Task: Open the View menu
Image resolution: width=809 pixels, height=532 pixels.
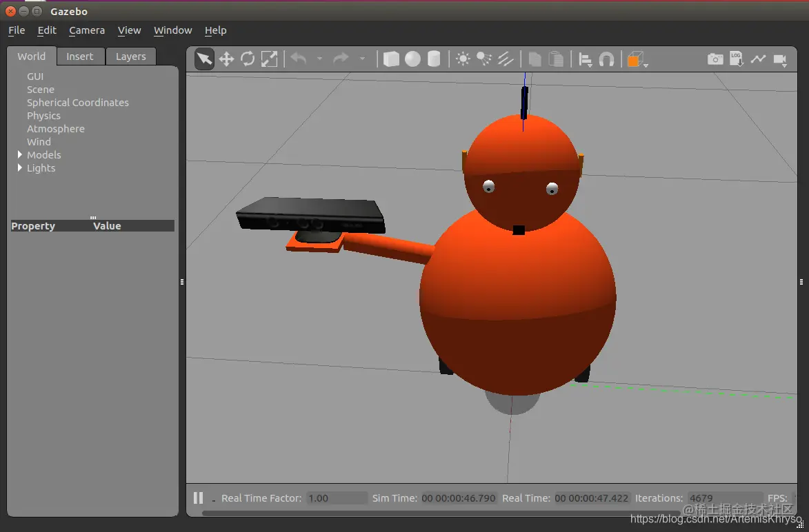Action: pos(129,30)
